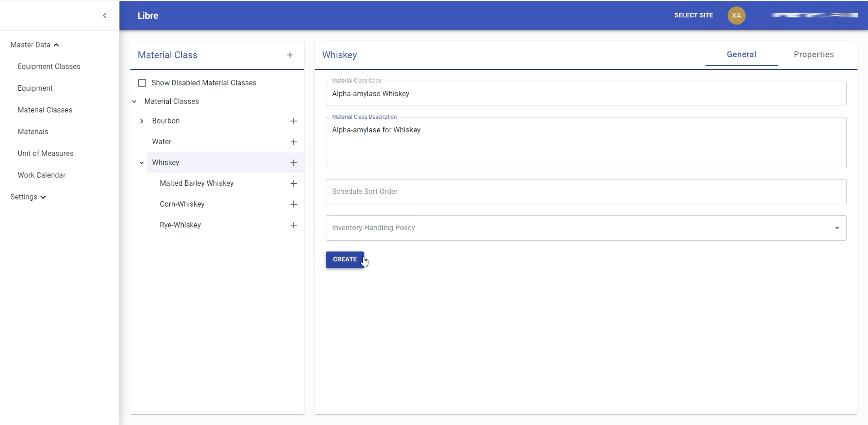Image resolution: width=868 pixels, height=425 pixels.
Task: Click the add icon next to Bourbon
Action: click(x=293, y=120)
